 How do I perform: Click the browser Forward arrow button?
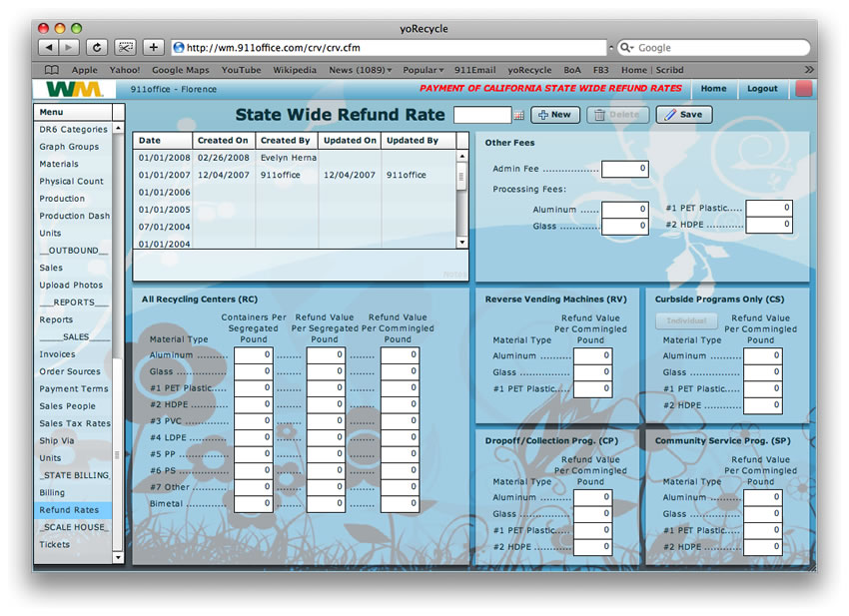[69, 48]
